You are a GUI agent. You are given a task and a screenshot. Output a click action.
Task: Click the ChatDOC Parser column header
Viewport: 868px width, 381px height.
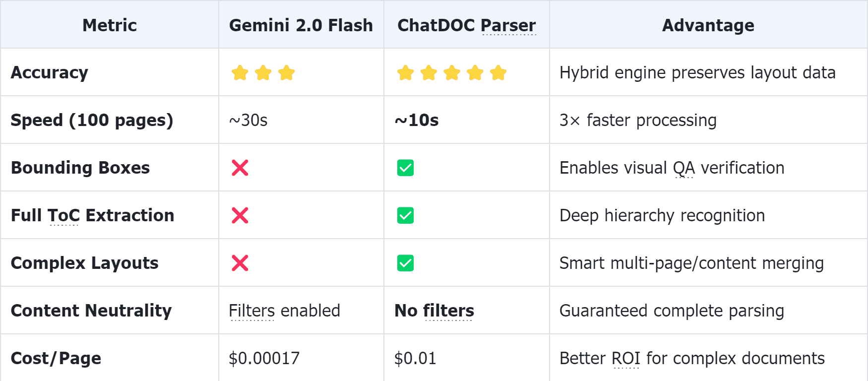click(466, 25)
